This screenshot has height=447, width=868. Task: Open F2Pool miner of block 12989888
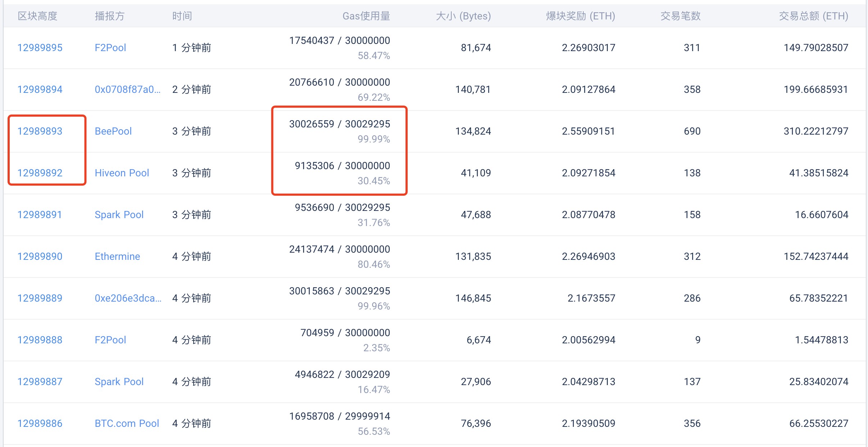[110, 340]
